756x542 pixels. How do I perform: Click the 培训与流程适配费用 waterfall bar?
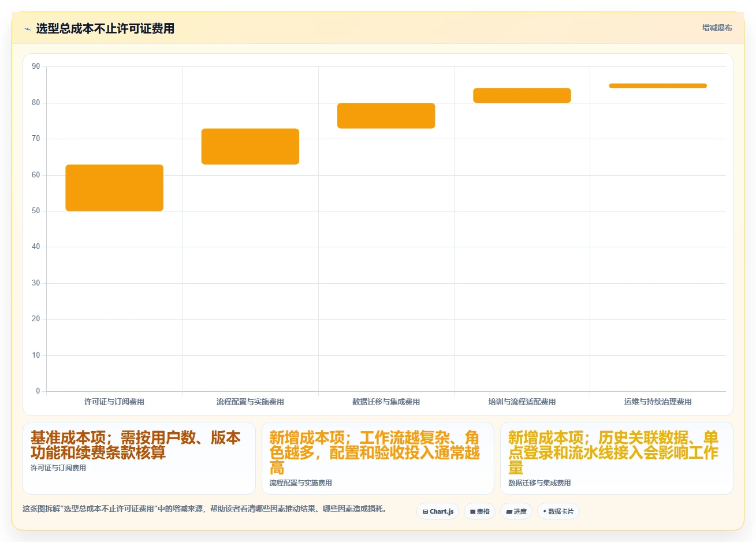pyautogui.click(x=522, y=95)
